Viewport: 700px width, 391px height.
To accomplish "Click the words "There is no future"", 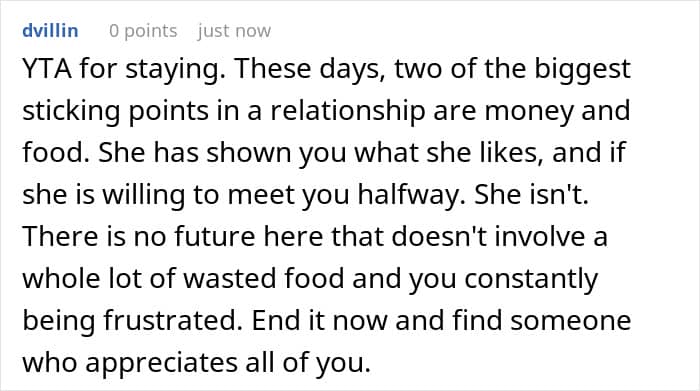I will (x=138, y=237).
